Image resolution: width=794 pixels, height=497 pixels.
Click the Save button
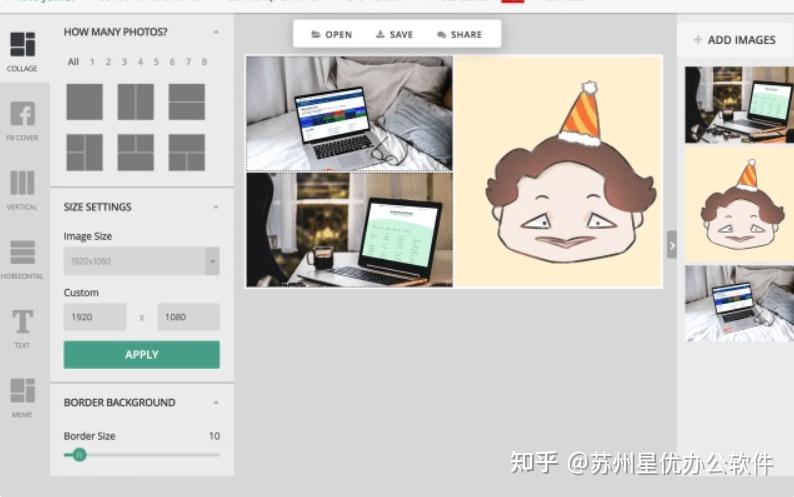click(x=394, y=34)
